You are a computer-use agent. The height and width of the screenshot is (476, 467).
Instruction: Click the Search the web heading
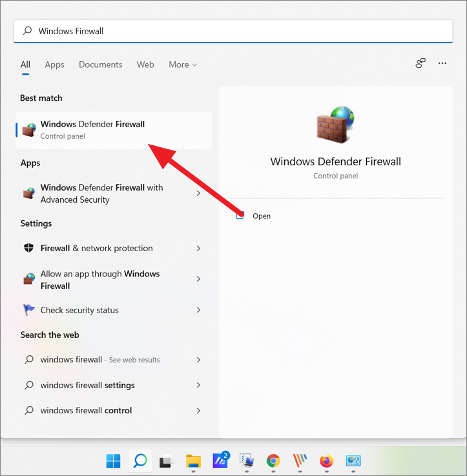click(x=50, y=335)
